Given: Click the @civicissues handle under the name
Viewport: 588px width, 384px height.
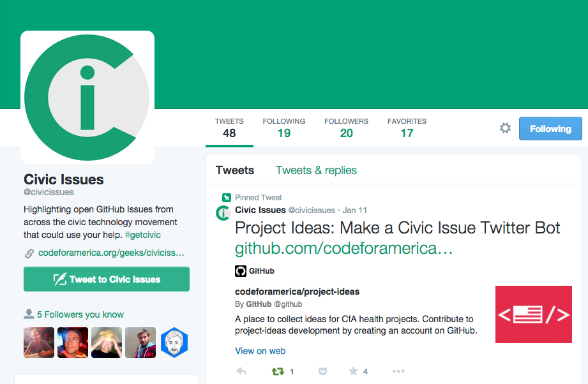Looking at the screenshot, I should (x=49, y=192).
